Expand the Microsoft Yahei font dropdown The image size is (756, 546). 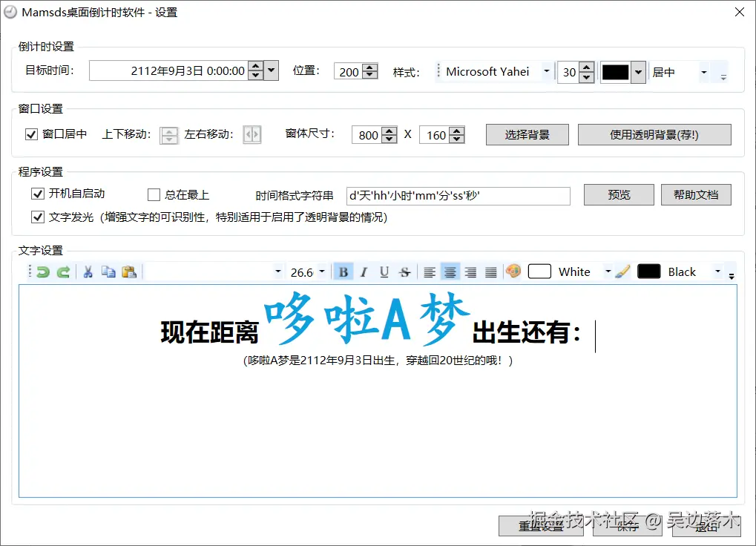[546, 71]
